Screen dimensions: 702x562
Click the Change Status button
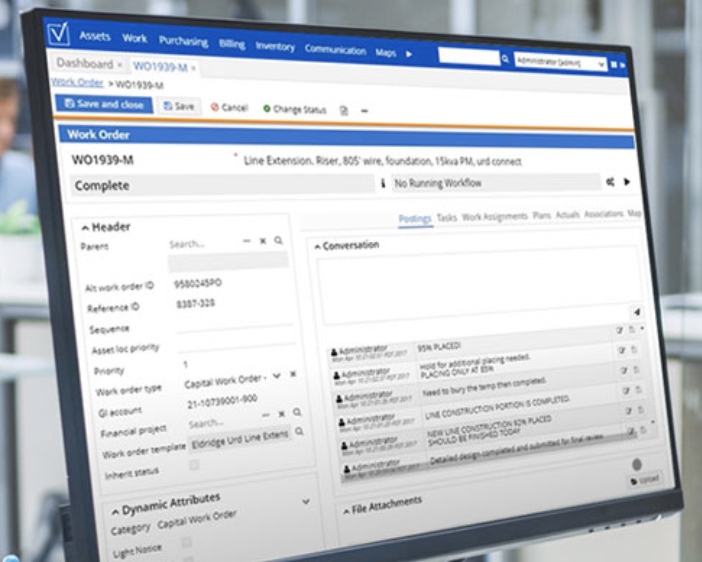pyautogui.click(x=295, y=109)
